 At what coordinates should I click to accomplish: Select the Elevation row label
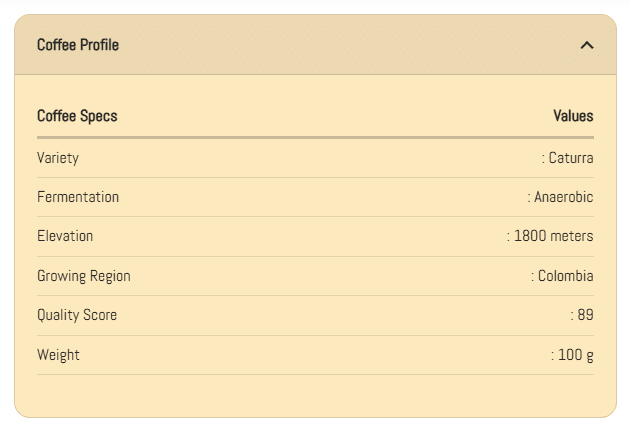65,236
